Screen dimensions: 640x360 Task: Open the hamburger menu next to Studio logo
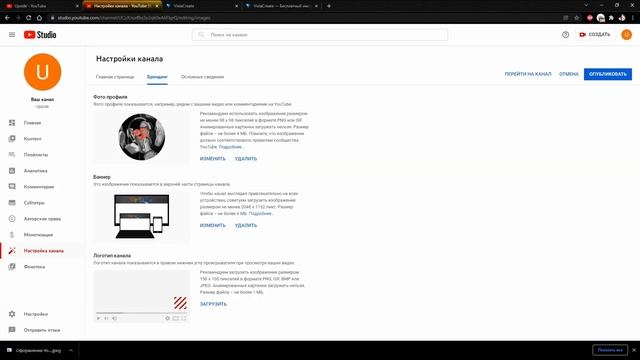point(12,35)
